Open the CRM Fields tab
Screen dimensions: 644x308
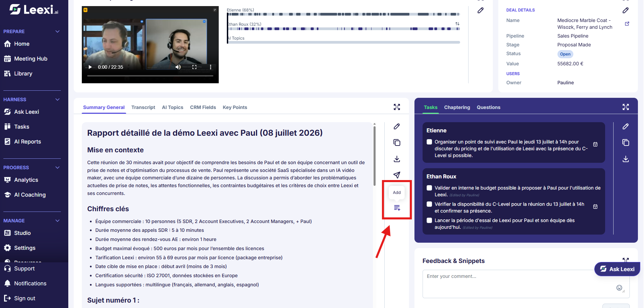tap(203, 107)
